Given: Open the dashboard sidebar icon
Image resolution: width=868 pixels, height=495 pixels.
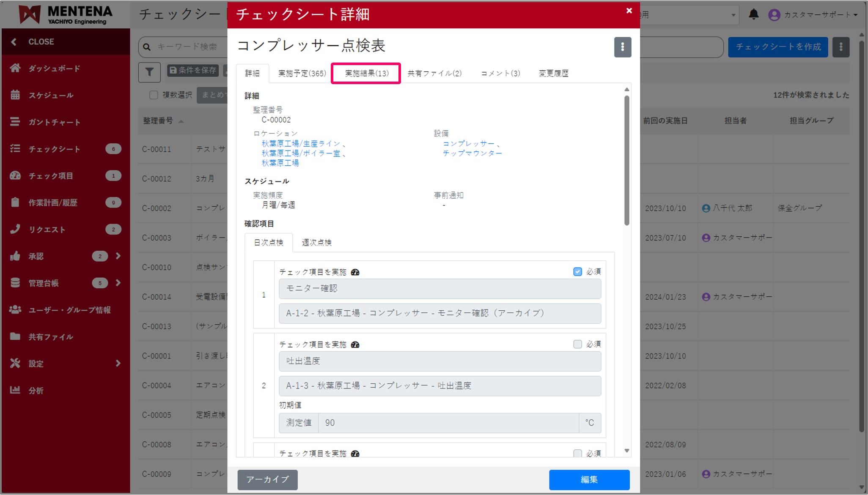Looking at the screenshot, I should pos(15,68).
